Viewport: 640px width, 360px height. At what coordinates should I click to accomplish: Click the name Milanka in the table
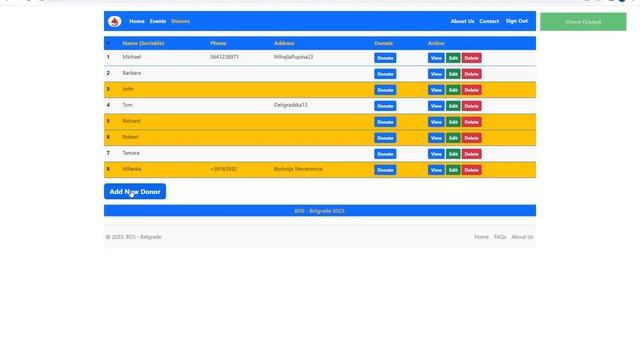[x=131, y=169]
